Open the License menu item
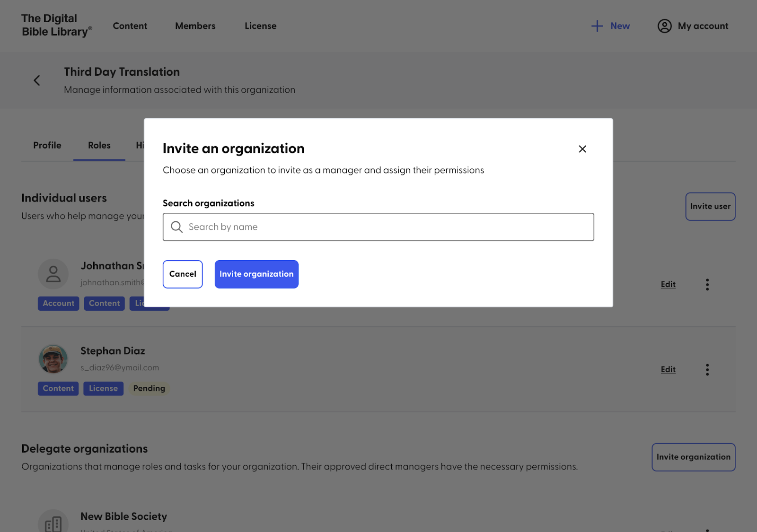The height and width of the screenshot is (532, 757). coord(261,26)
